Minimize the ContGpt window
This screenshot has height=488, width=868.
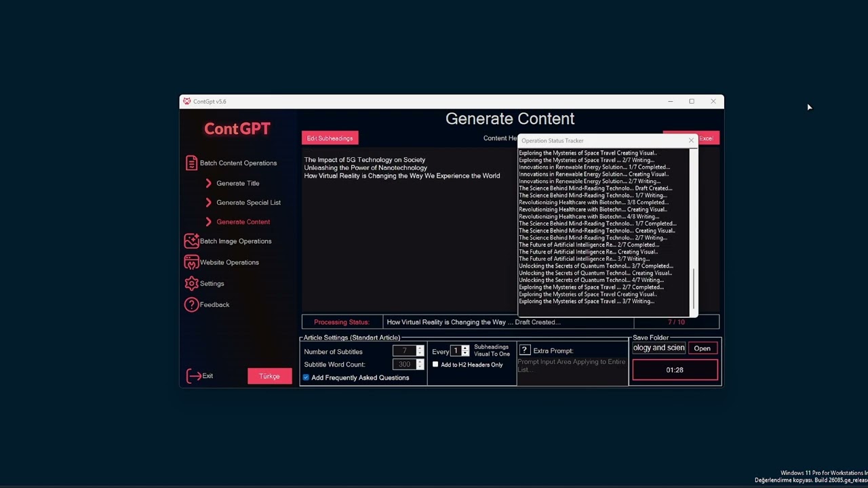tap(670, 102)
